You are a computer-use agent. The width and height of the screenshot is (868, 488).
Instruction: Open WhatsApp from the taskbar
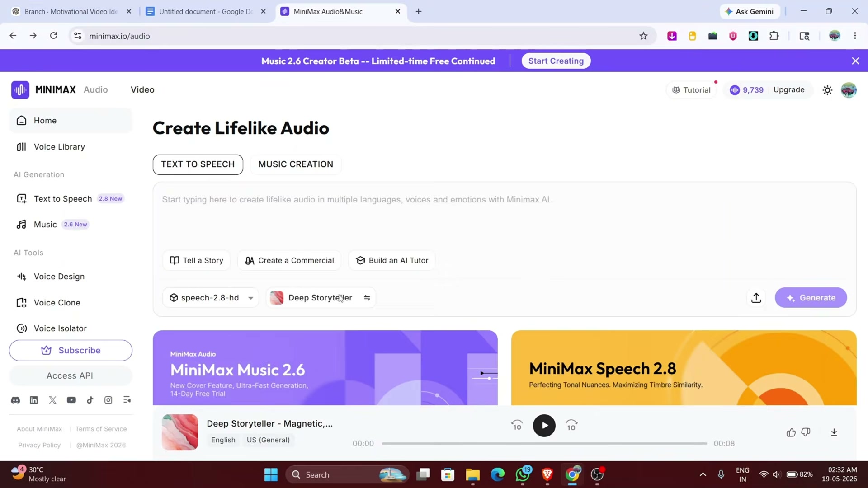[x=523, y=475]
